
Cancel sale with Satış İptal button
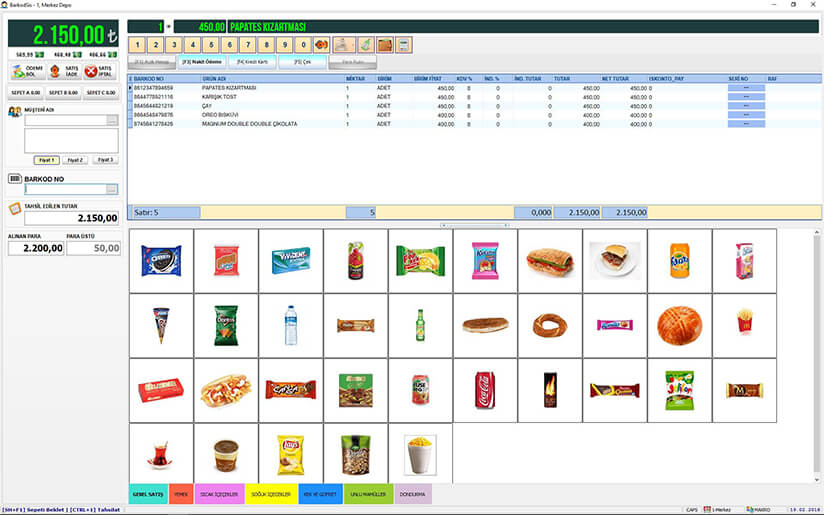98,71
